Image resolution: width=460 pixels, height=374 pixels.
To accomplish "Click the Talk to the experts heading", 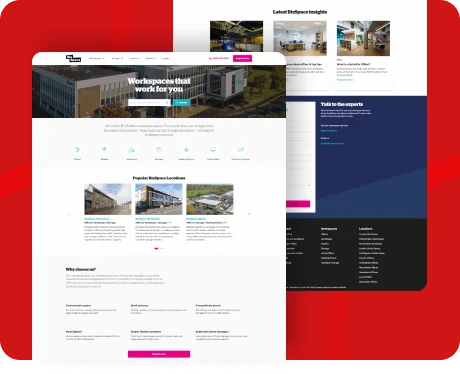I will click(342, 104).
